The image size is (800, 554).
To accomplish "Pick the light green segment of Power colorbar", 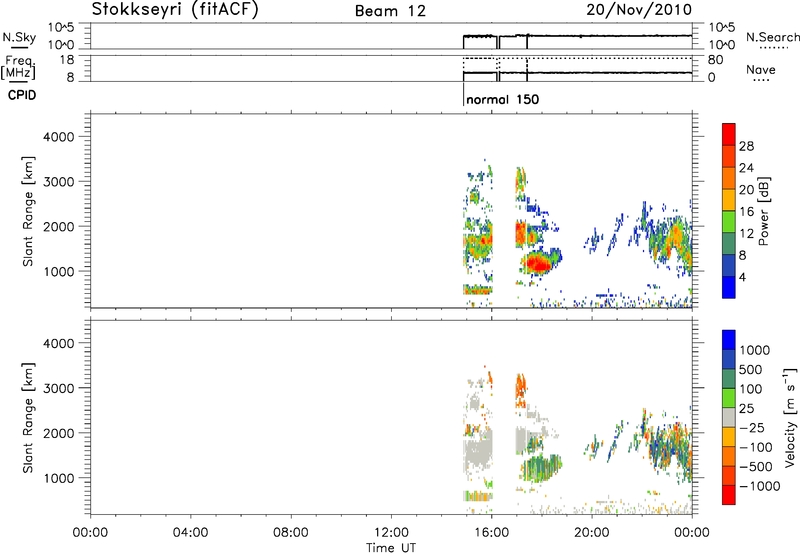I will point(729,222).
